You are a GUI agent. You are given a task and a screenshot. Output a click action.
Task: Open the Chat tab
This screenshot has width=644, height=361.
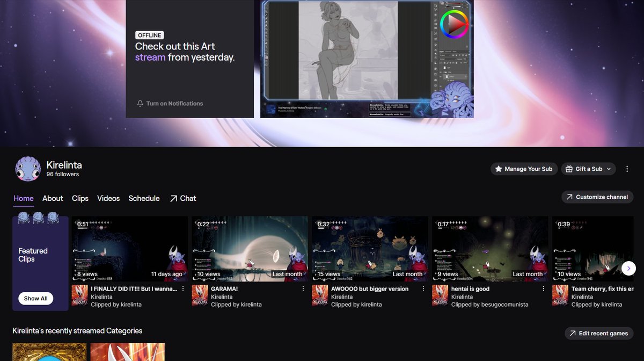(182, 198)
